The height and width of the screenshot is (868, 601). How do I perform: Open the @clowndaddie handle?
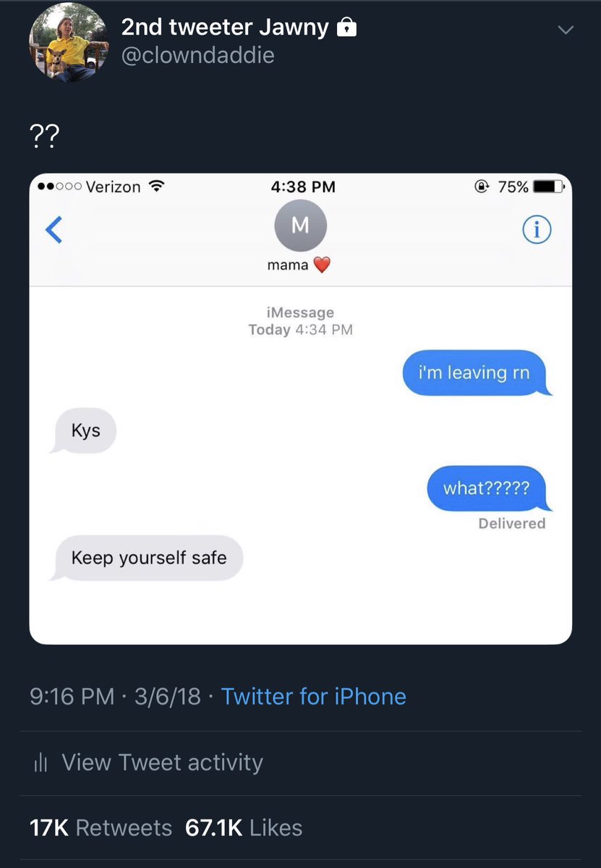197,56
